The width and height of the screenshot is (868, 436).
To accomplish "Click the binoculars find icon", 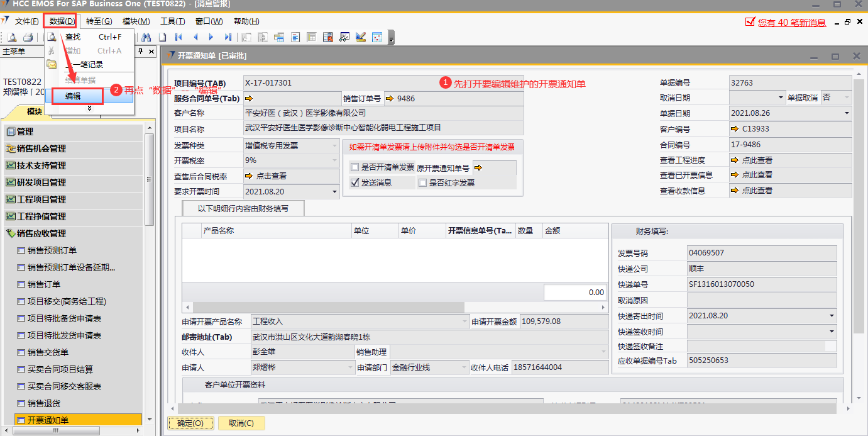I will pos(146,38).
